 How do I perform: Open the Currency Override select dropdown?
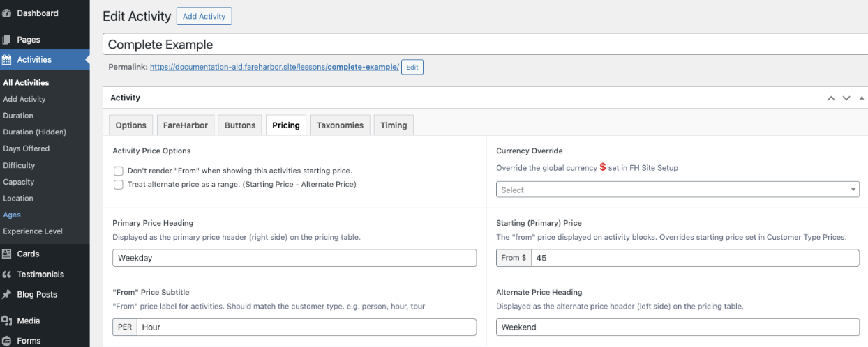tap(678, 190)
